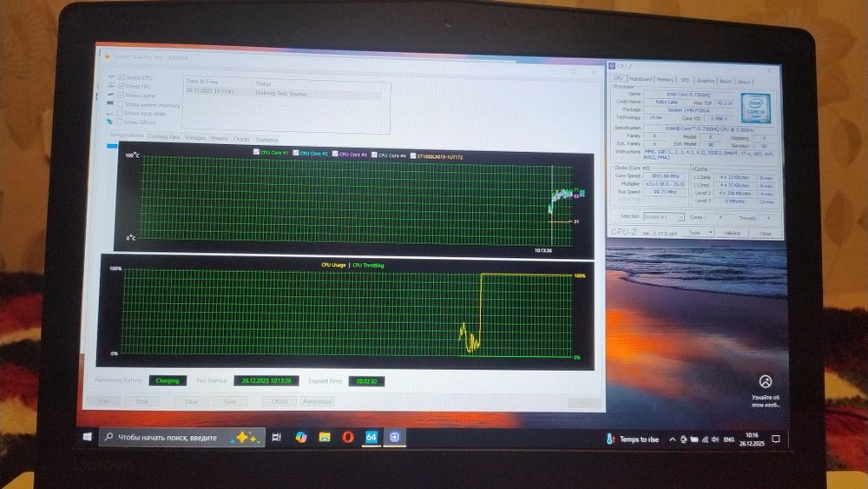The width and height of the screenshot is (868, 489).
Task: Click the Elapsed Time value
Action: [366, 381]
